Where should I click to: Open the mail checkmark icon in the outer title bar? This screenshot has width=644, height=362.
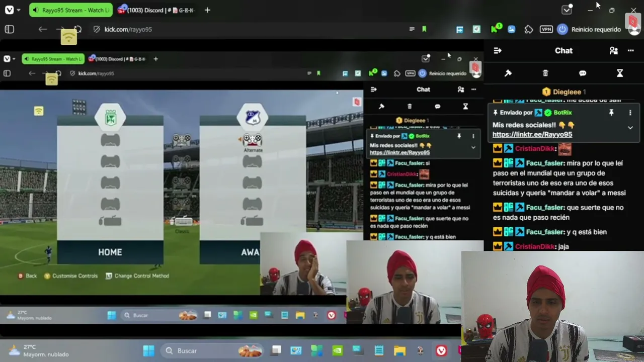point(567,10)
